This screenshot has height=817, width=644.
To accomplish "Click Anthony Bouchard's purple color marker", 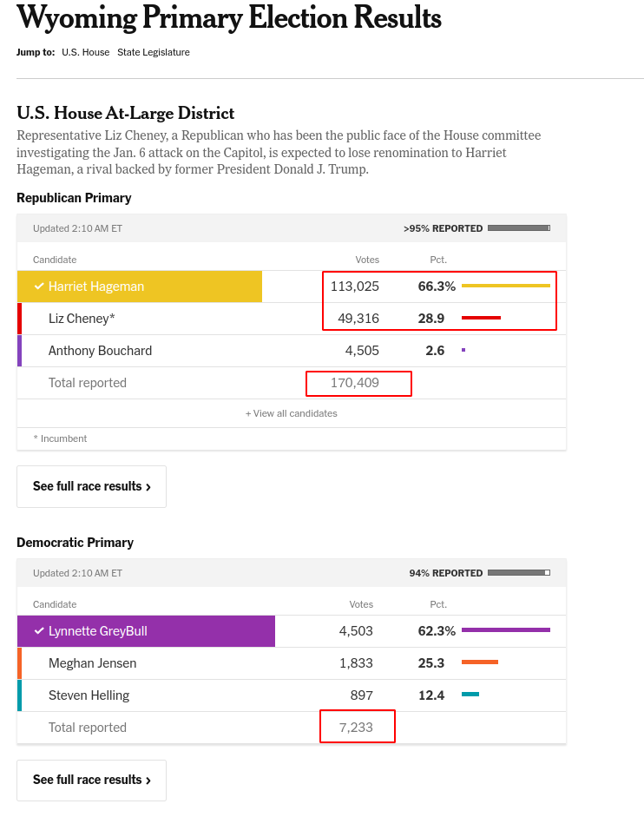I will click(x=20, y=351).
